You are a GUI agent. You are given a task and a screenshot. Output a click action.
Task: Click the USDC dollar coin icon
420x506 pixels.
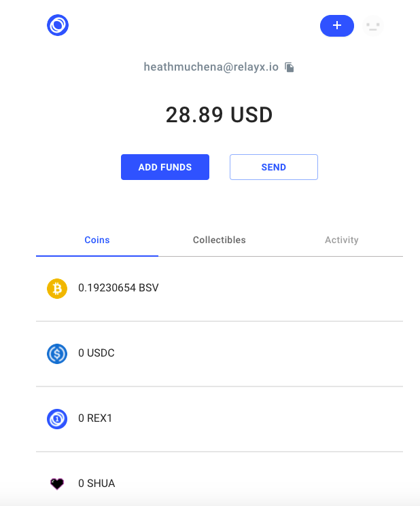point(57,354)
